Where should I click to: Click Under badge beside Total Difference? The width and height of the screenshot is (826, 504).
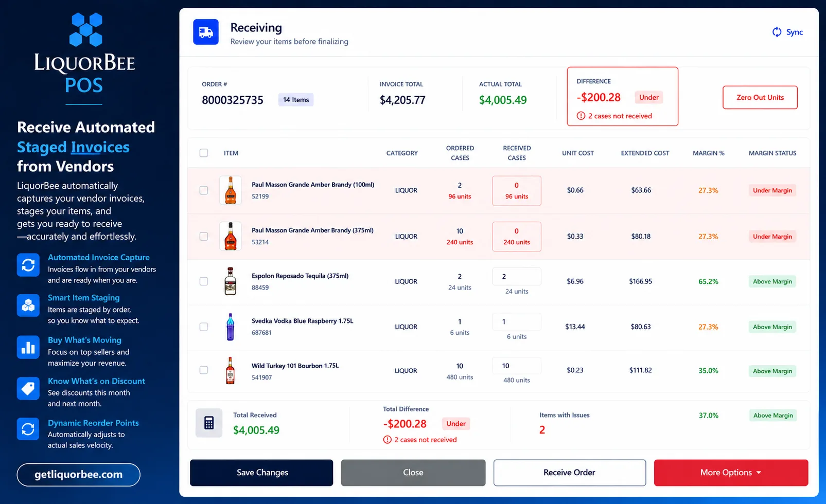456,424
